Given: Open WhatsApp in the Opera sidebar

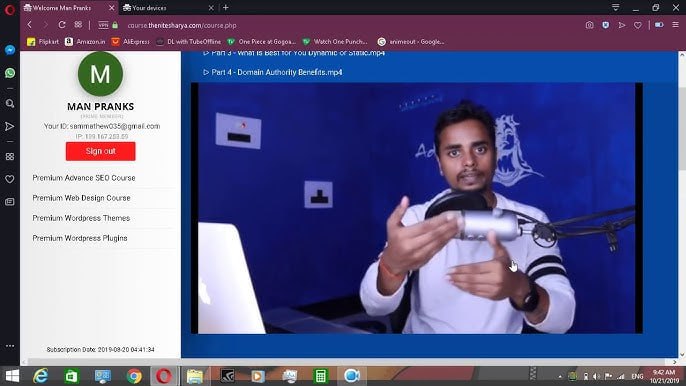Looking at the screenshot, I should (x=10, y=73).
